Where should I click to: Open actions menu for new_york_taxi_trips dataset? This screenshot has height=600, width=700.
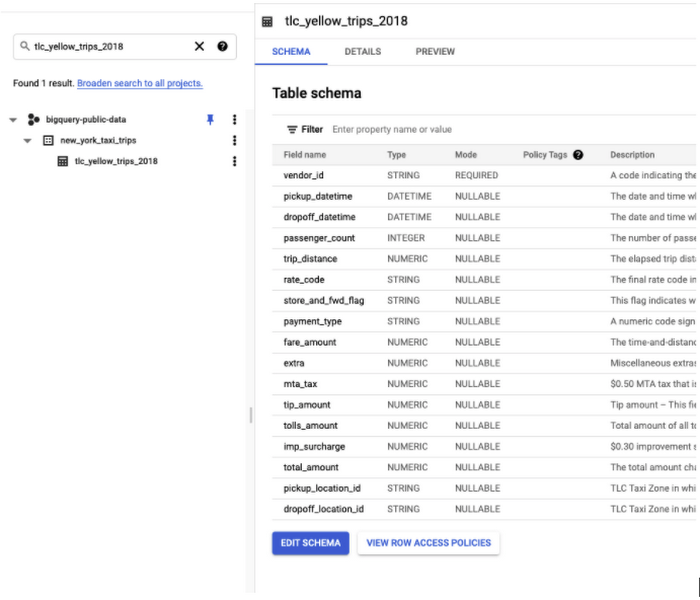pyautogui.click(x=234, y=140)
